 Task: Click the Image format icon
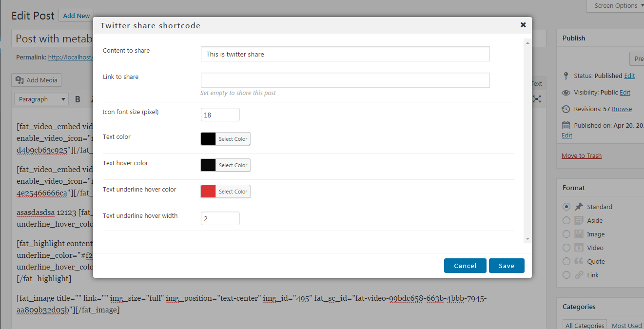[x=579, y=234]
